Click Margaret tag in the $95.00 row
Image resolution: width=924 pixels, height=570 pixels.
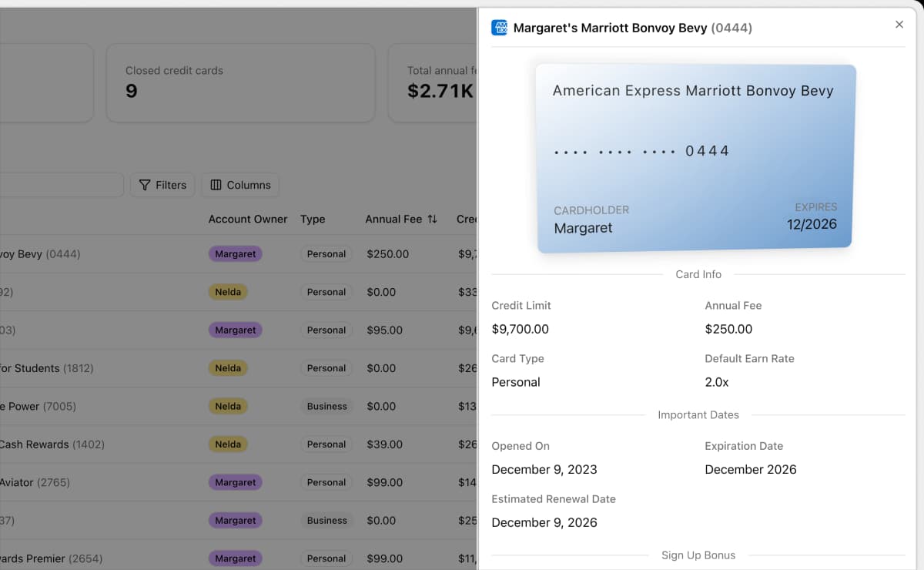click(x=236, y=330)
